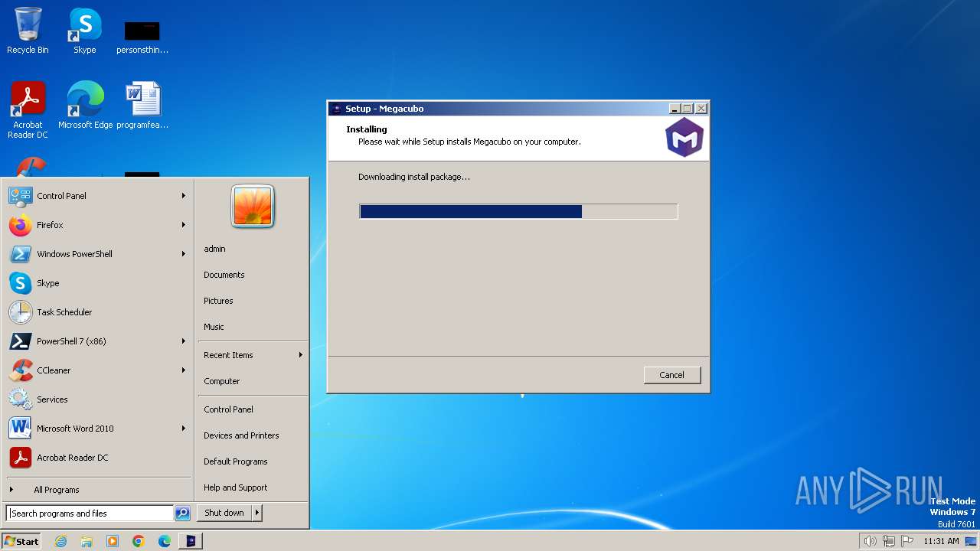Open Edge taskbar icon
The height and width of the screenshot is (551, 980).
tap(165, 541)
